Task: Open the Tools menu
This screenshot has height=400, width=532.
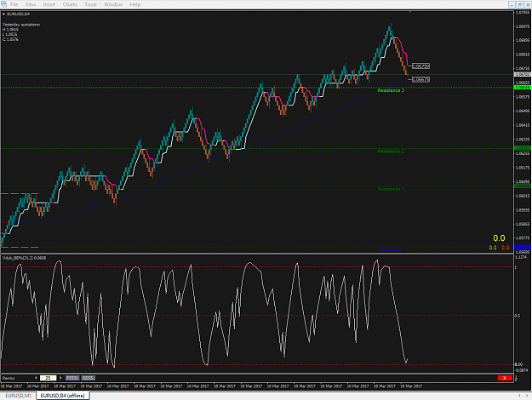Action: [x=90, y=4]
